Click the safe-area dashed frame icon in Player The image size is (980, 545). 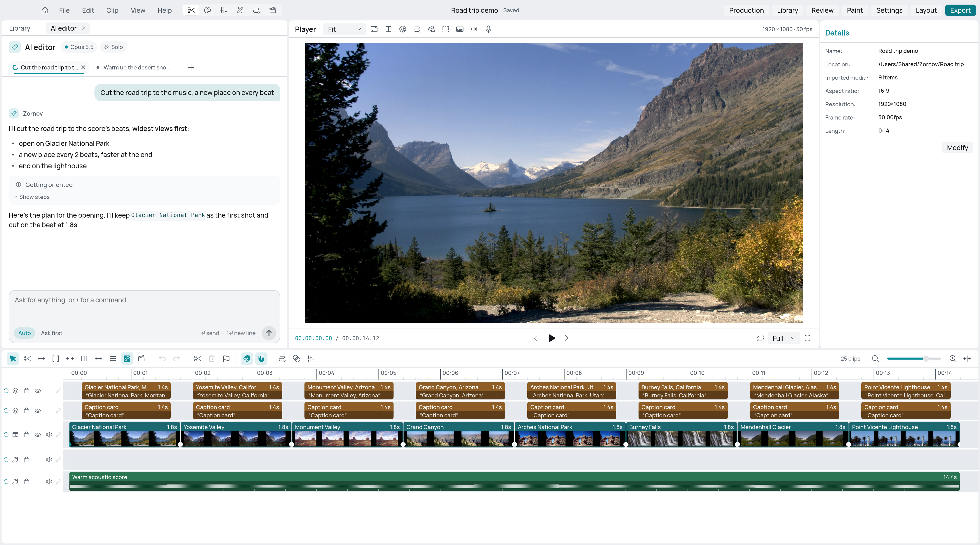coord(446,29)
